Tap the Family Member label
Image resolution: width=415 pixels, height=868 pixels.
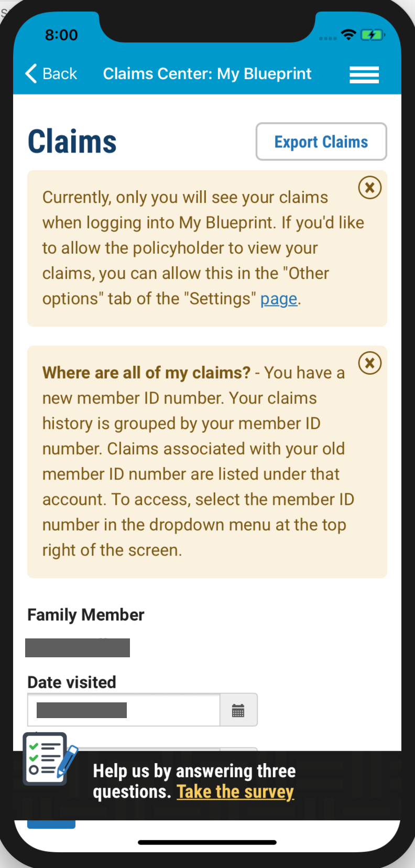[x=86, y=615]
